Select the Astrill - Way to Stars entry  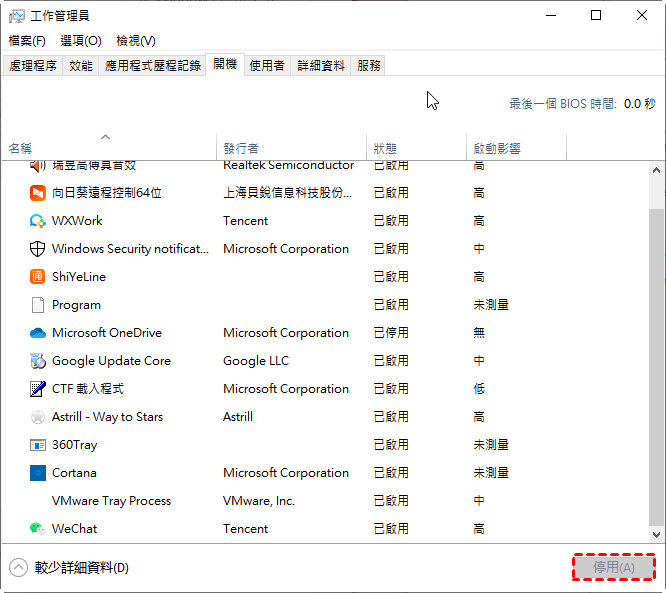tap(107, 417)
